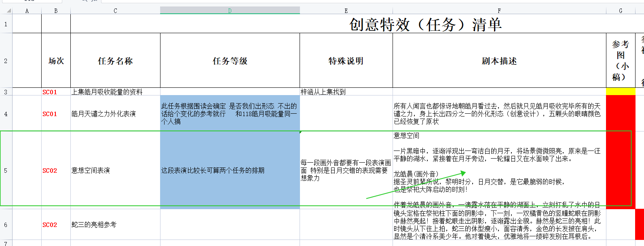Select cell 蛇三的亮相参考
644x246 pixels.
pos(115,225)
